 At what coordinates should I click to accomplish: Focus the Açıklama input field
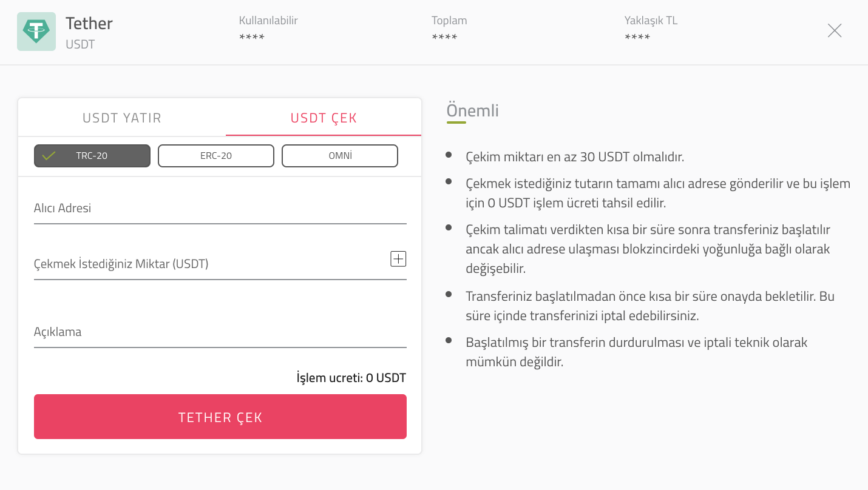(220, 332)
